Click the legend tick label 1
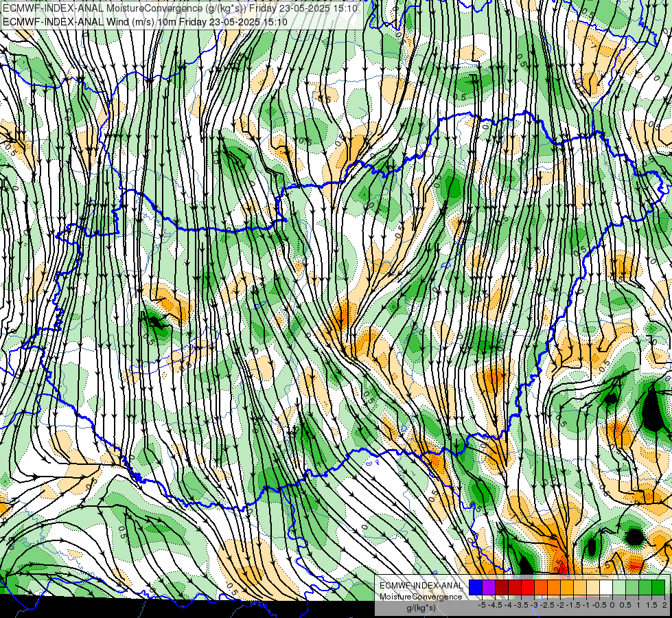Viewport: 672px width, 618px height. coord(638,605)
